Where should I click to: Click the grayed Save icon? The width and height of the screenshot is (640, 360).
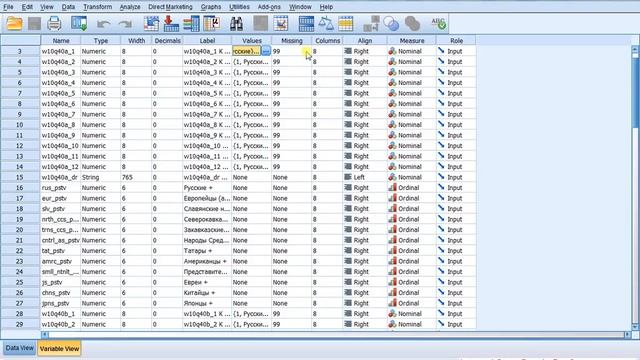pos(34,24)
